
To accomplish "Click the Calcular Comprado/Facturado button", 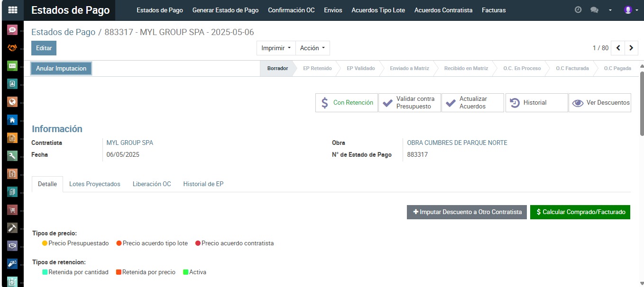I will click(x=580, y=212).
